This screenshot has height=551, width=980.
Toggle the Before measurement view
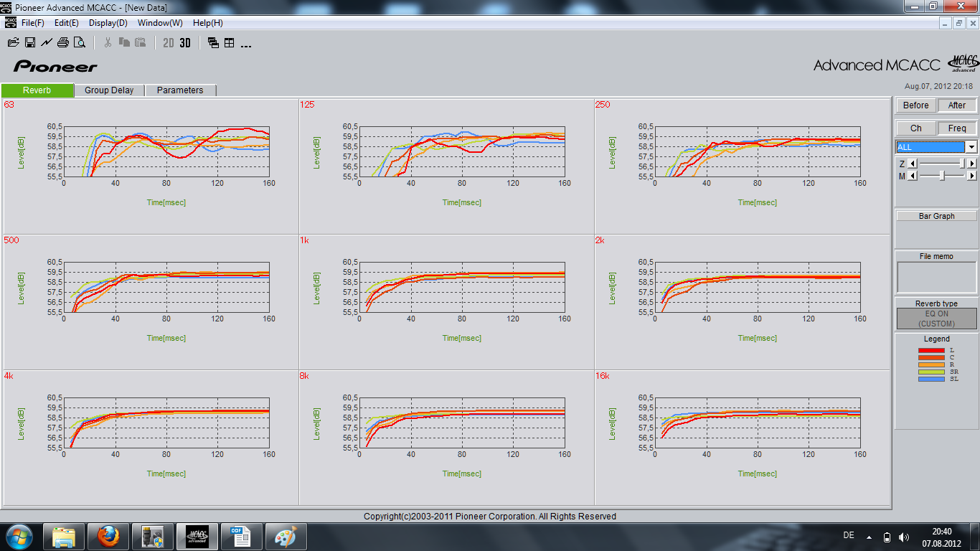[x=915, y=105]
